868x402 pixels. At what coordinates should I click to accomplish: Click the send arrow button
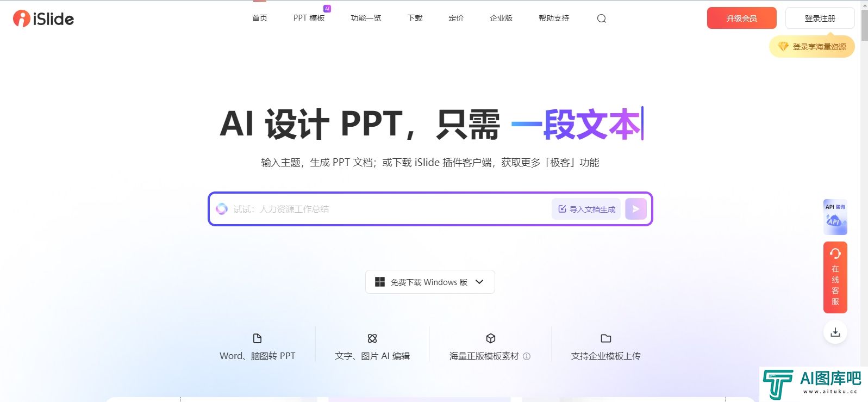(x=635, y=209)
